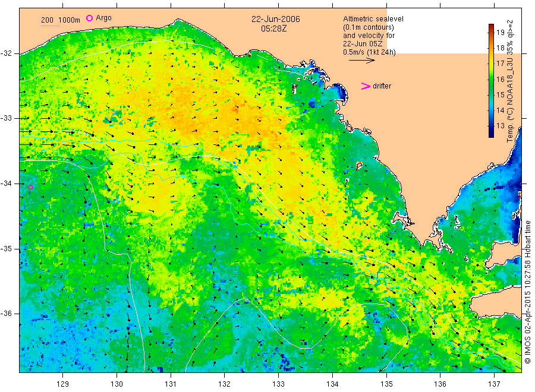The height and width of the screenshot is (392, 535).
Task: Click the latitude label -34
Action: point(6,184)
